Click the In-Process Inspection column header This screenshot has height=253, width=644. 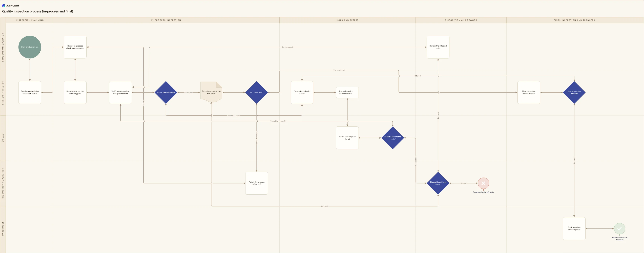tap(166, 20)
